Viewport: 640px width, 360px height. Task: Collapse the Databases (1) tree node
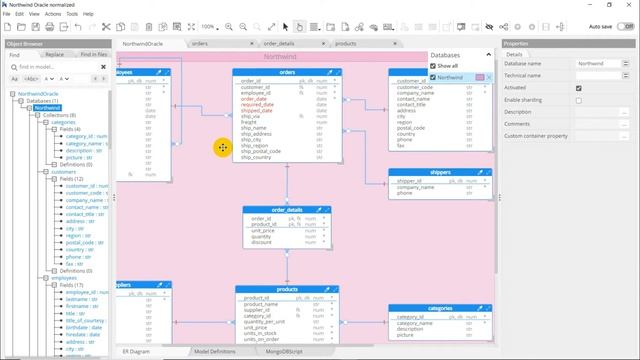pos(21,101)
